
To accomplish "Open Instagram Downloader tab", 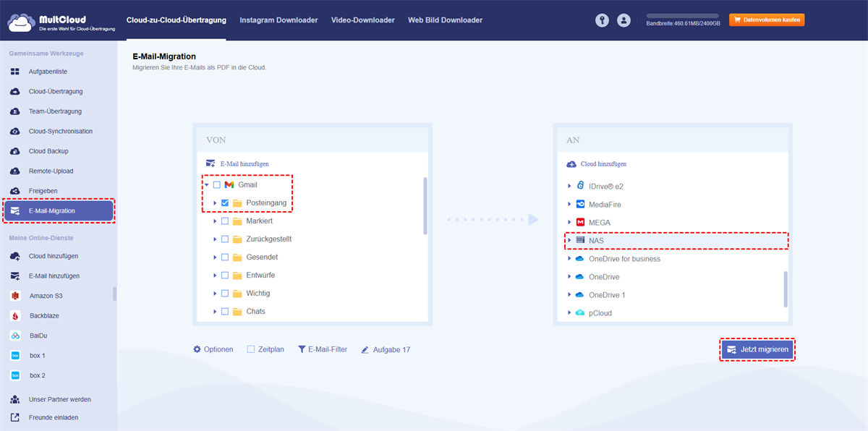I will [x=278, y=20].
